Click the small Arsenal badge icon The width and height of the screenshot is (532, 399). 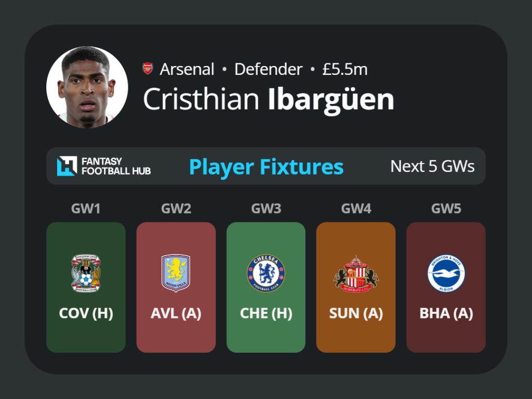point(148,69)
